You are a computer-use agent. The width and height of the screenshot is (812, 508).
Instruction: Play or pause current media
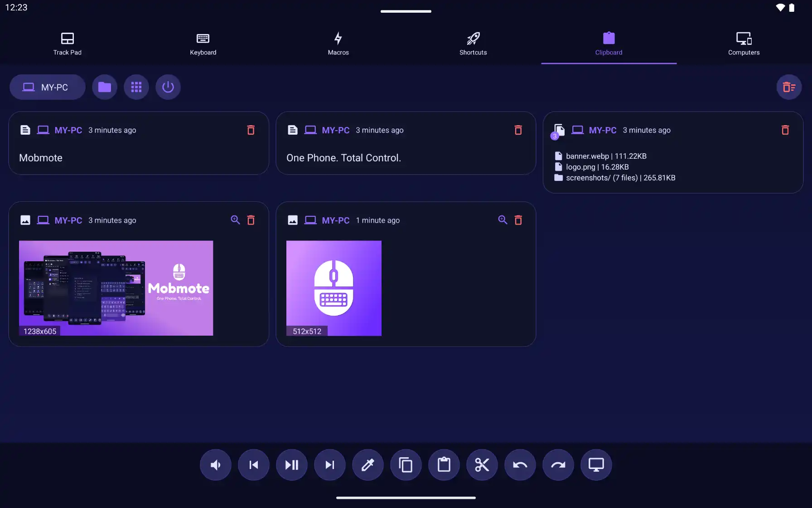click(x=291, y=465)
